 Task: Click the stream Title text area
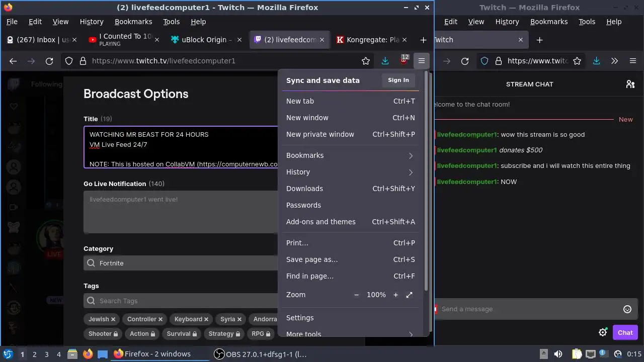click(181, 147)
